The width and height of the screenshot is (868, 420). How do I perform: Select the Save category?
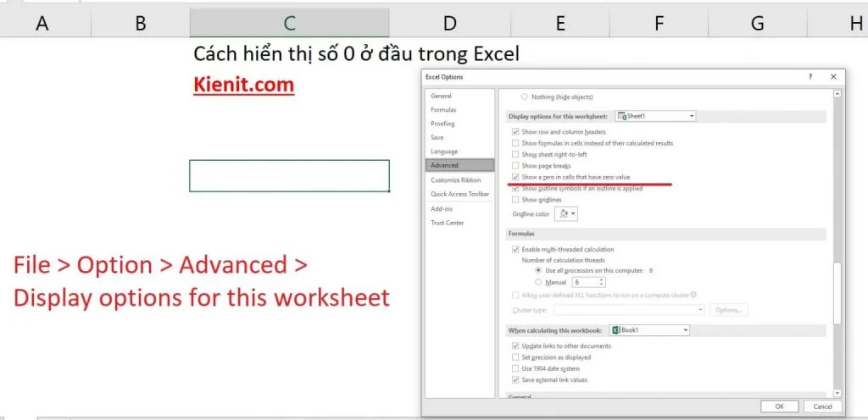pos(437,138)
